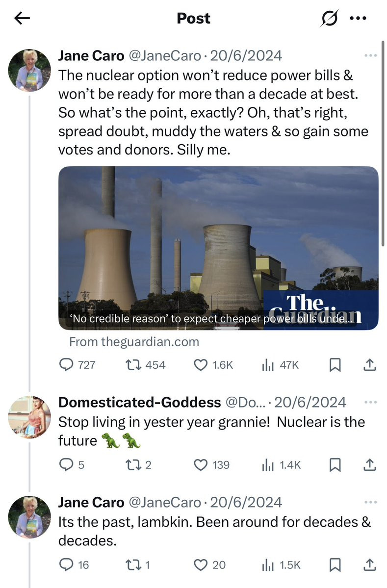Screen dimensions: 387x588
Task: Bookmark Jane Caro's main post
Action: click(335, 365)
